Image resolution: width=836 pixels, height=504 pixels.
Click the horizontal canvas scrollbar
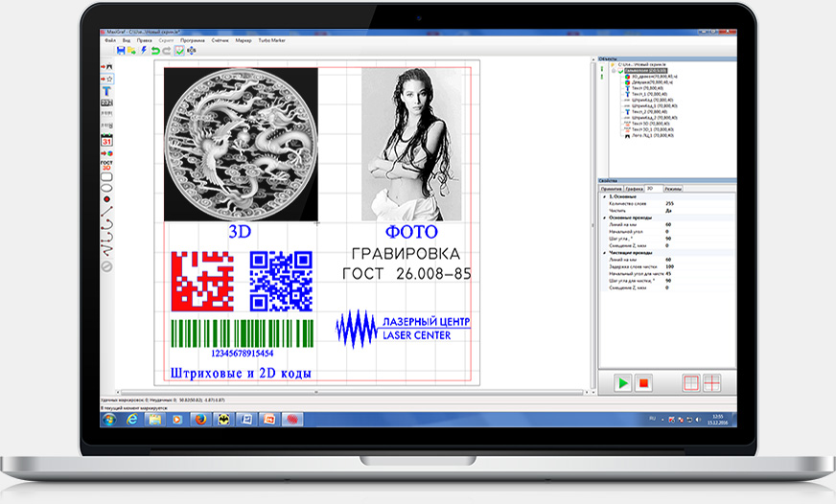tap(350, 392)
